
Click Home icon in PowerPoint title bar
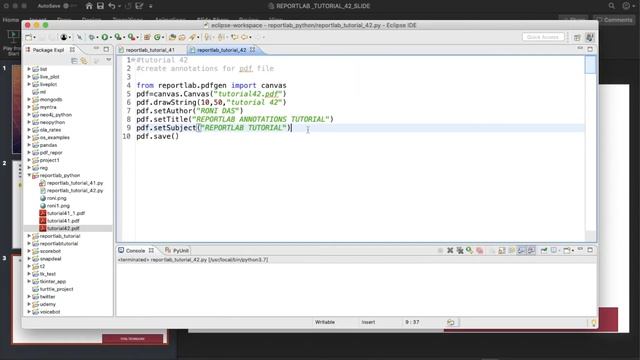(x=89, y=6)
